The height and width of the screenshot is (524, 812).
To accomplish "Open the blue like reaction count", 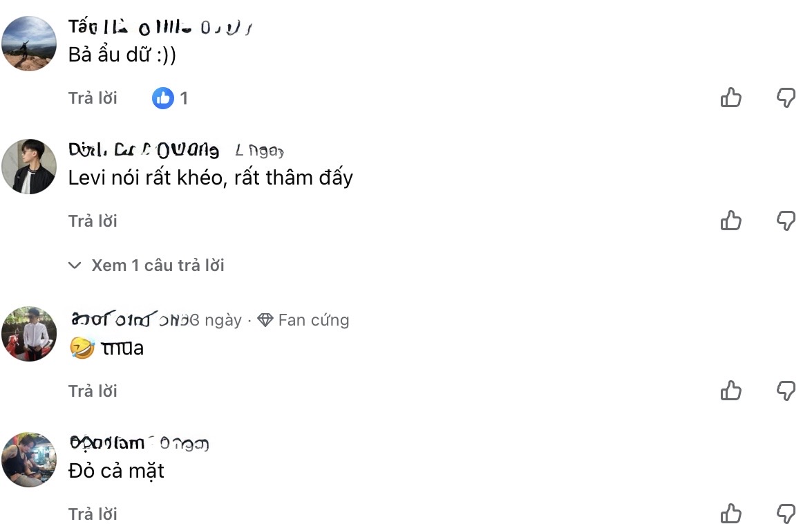I will point(170,98).
